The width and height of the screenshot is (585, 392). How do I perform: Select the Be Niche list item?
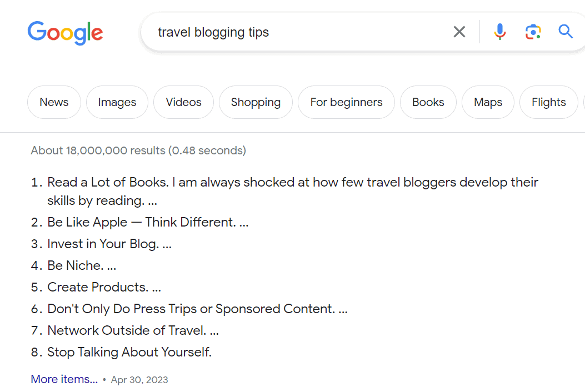coord(82,265)
